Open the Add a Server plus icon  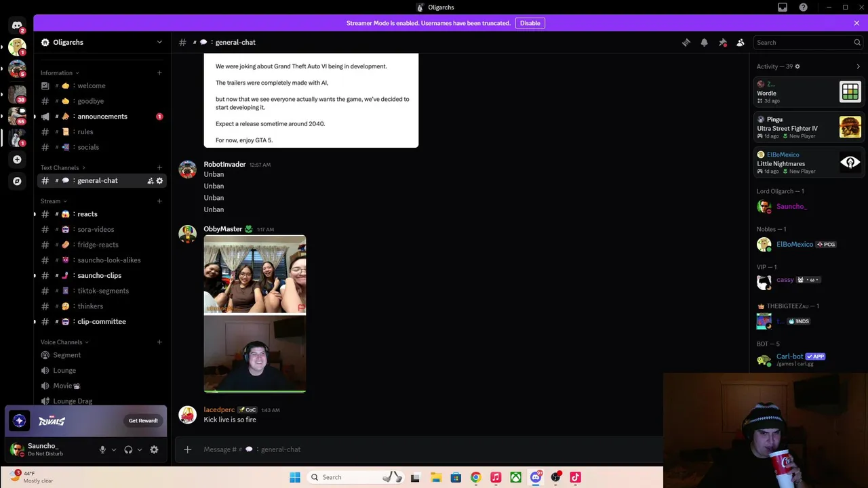(x=17, y=159)
